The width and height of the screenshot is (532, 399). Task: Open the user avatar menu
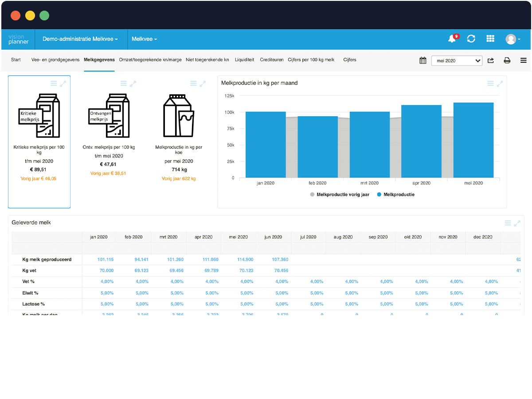coord(512,39)
